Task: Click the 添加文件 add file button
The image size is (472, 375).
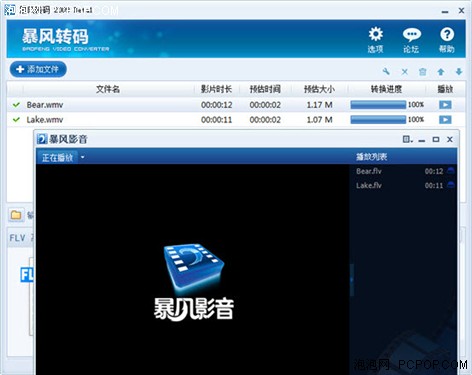Action: [38, 69]
